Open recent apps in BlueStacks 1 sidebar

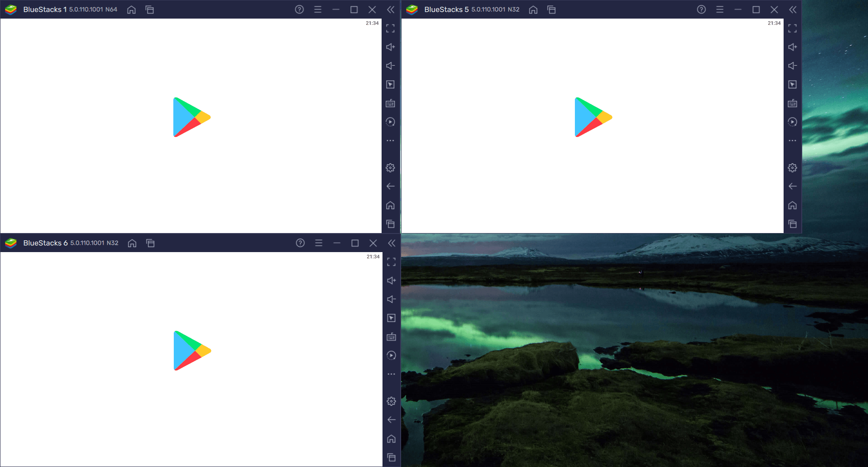390,224
